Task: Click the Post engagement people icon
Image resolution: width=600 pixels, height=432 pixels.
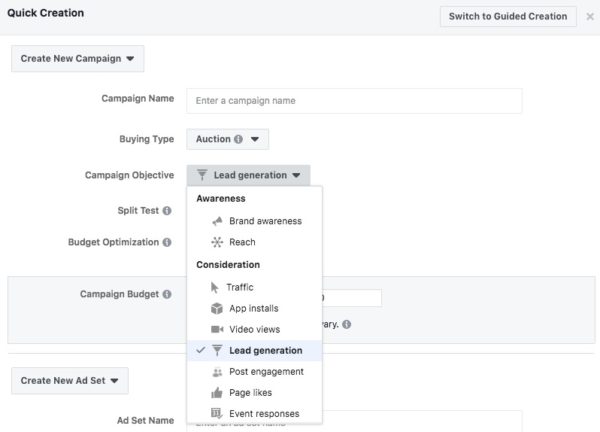Action: (x=217, y=372)
